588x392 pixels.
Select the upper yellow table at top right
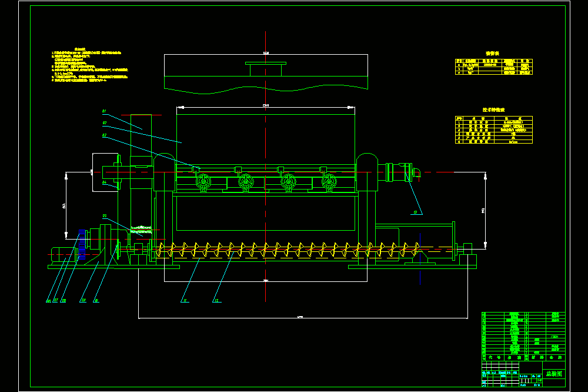tap(494, 67)
